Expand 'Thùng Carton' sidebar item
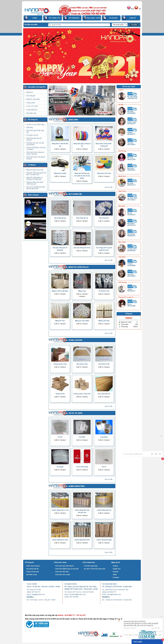This screenshot has height=644, width=164. [x=31, y=103]
